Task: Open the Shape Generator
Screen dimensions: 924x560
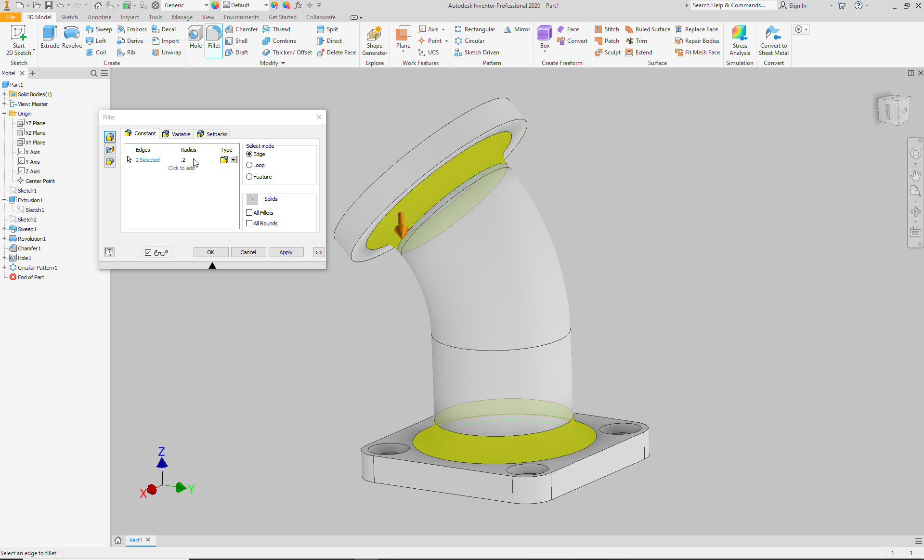Action: [x=375, y=40]
